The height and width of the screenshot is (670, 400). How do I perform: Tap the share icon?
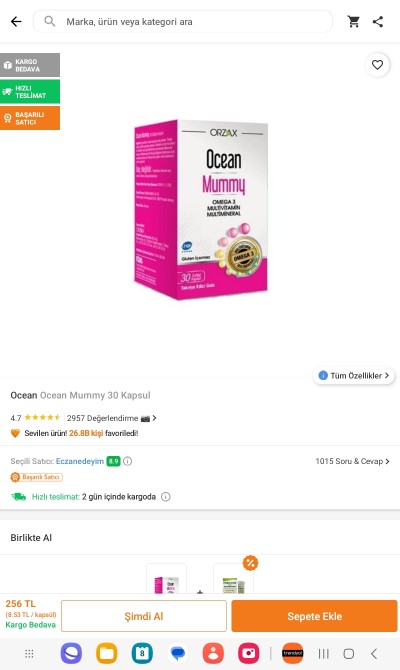tap(378, 21)
